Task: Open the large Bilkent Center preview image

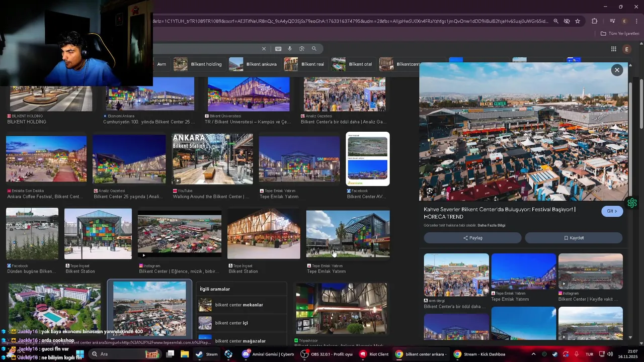Action: tap(523, 132)
